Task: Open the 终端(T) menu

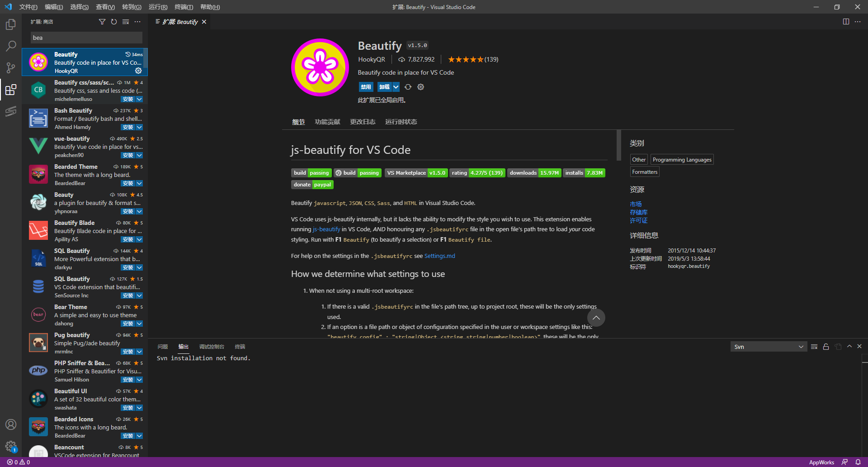Action: pos(184,7)
